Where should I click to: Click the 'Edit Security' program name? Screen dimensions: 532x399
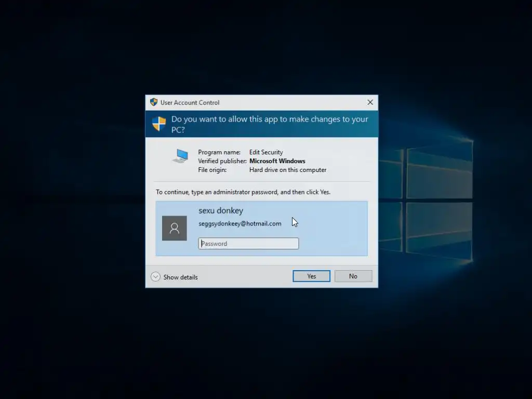(x=266, y=152)
